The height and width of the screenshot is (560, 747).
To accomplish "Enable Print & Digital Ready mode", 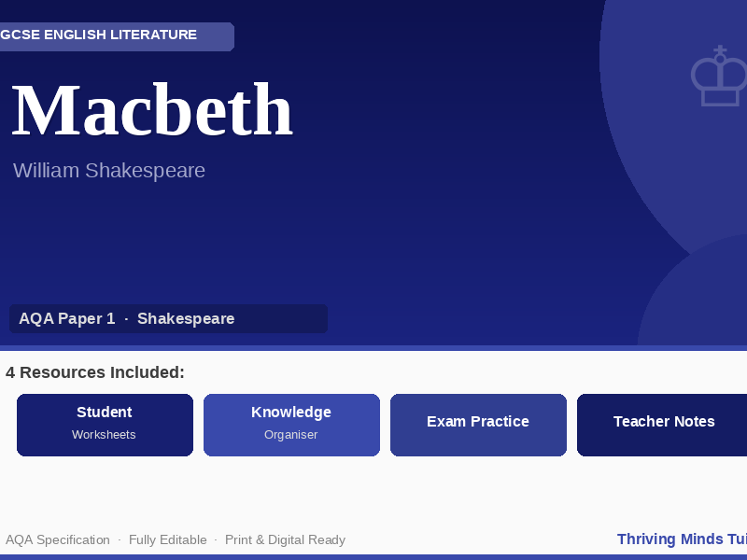I will 285,539.
